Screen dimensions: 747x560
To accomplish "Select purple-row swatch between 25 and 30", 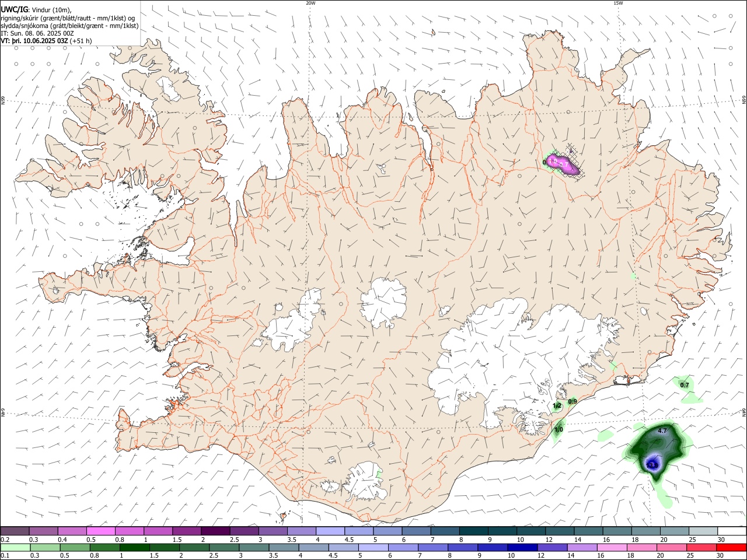I will pyautogui.click(x=703, y=531).
